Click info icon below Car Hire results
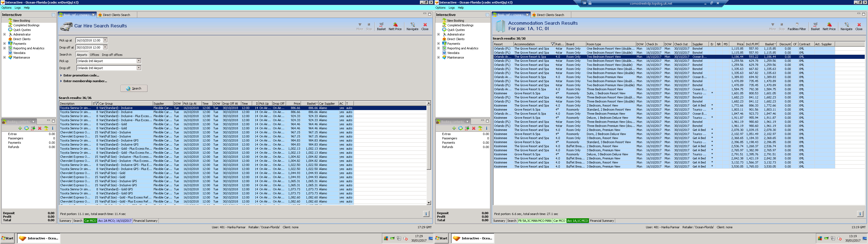This screenshot has width=868, height=244. pyautogui.click(x=426, y=214)
